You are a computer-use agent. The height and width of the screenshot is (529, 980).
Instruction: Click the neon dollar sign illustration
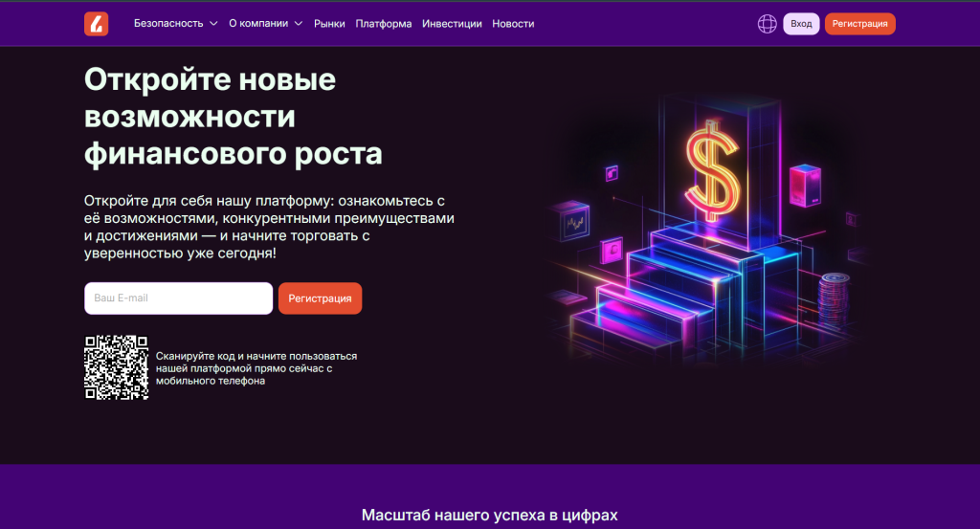coord(712,171)
